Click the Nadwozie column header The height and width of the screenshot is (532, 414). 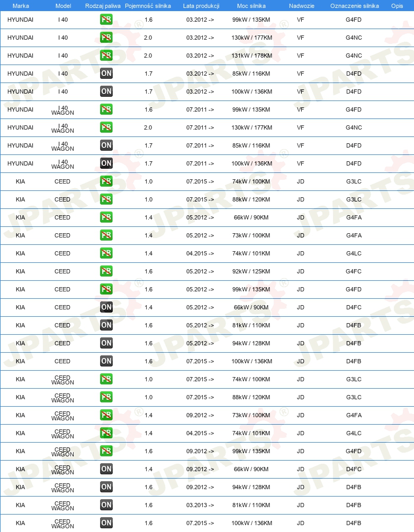click(302, 6)
